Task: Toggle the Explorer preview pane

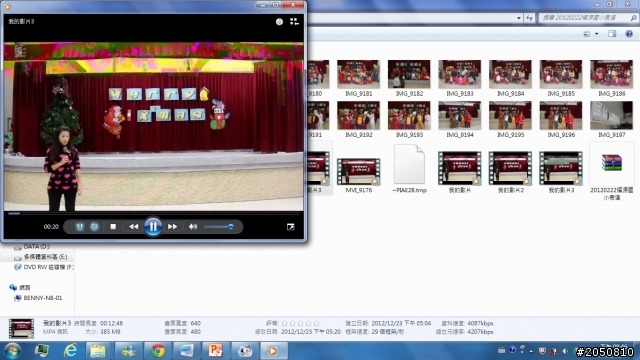Action: [612, 34]
